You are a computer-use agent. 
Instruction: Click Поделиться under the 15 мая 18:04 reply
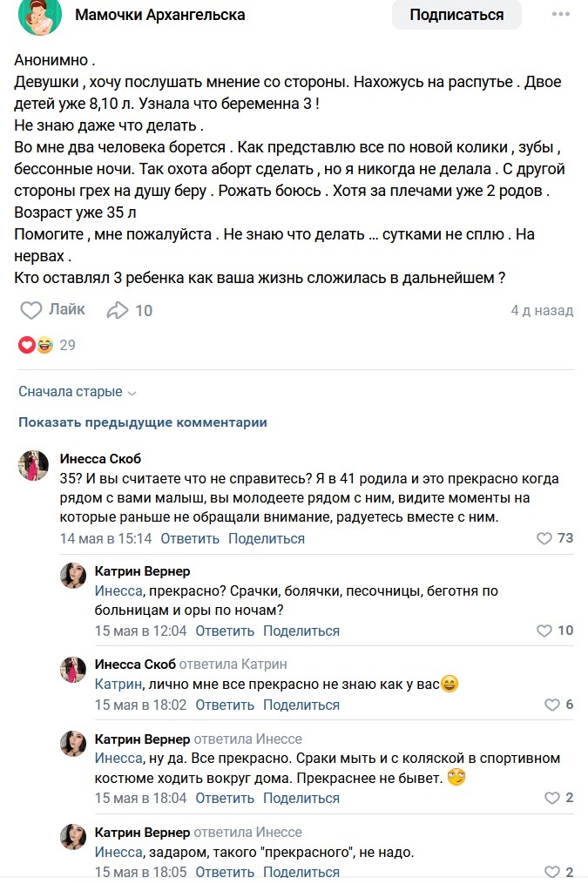301,798
